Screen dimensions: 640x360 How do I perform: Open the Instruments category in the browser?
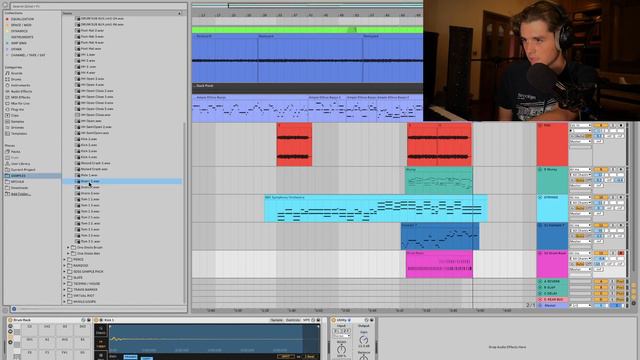click(x=20, y=85)
